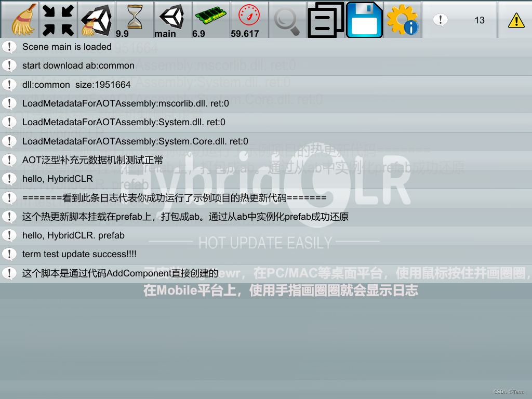Select log 'hello, HybridCLR'
Image resolution: width=532 pixels, height=399 pixels.
(266, 179)
